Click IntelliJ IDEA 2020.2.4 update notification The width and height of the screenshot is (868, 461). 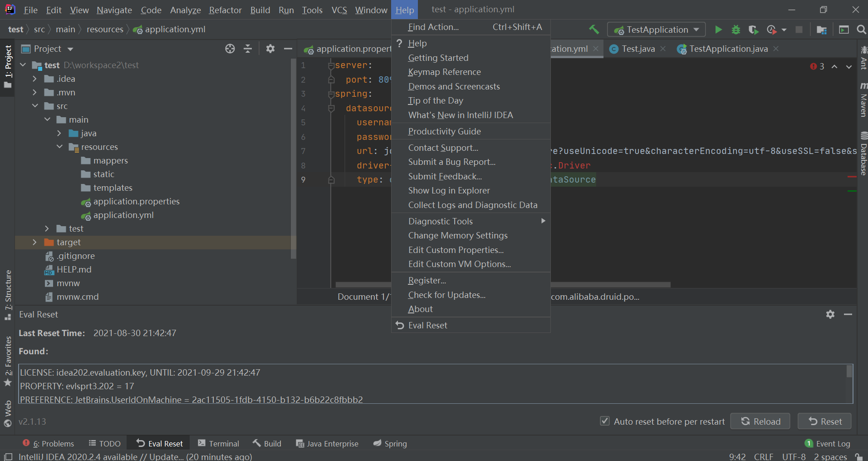pyautogui.click(x=135, y=456)
